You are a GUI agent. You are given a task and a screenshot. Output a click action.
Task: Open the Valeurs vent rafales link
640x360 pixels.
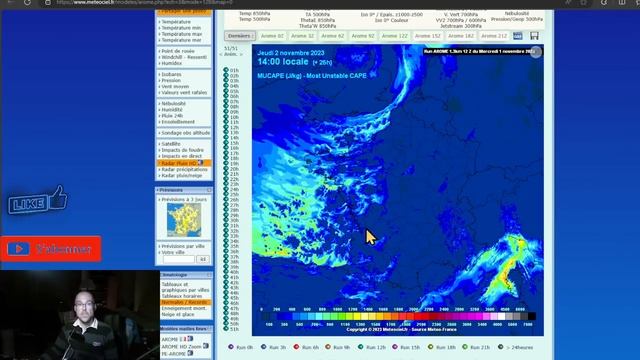click(184, 93)
